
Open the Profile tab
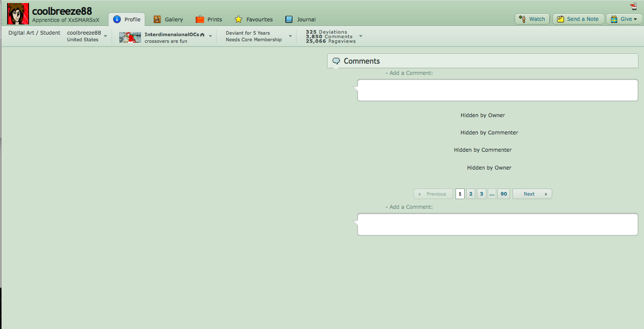(x=127, y=19)
